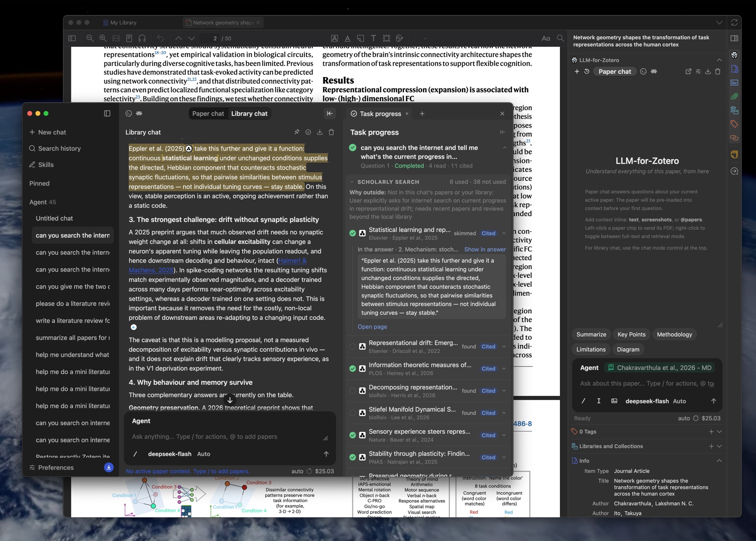Open the Haimerl & Machens, 2025 citation link
756x541 pixels.
coord(218,265)
